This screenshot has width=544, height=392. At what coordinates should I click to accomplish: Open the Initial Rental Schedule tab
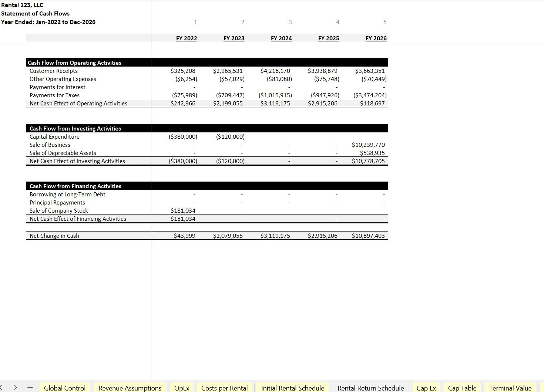(292, 388)
